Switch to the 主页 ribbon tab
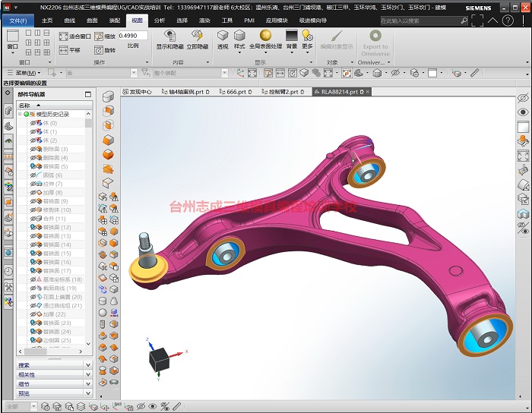This screenshot has width=532, height=413. click(47, 20)
